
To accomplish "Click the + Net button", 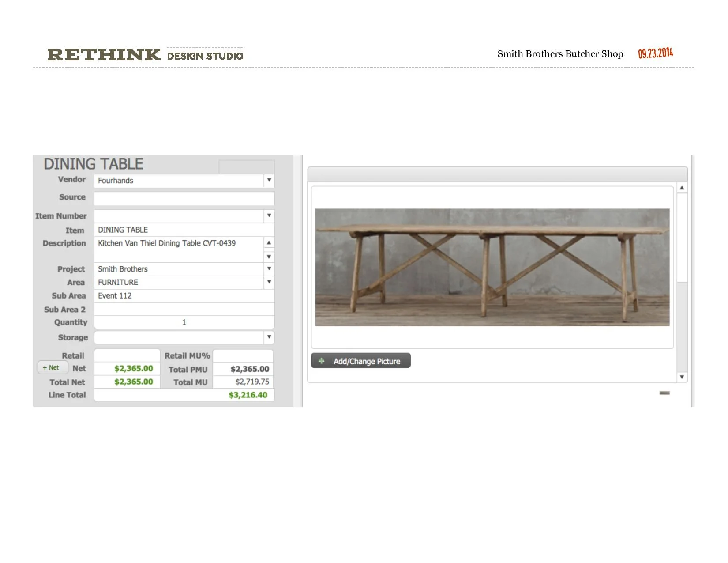I will (x=53, y=367).
